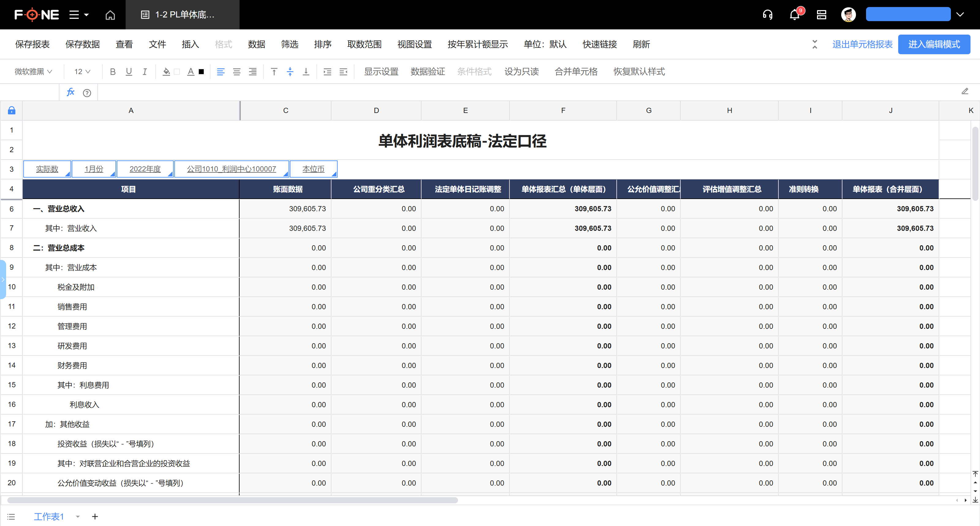Click the 进入编辑模式 button
980x526 pixels.
click(x=934, y=44)
